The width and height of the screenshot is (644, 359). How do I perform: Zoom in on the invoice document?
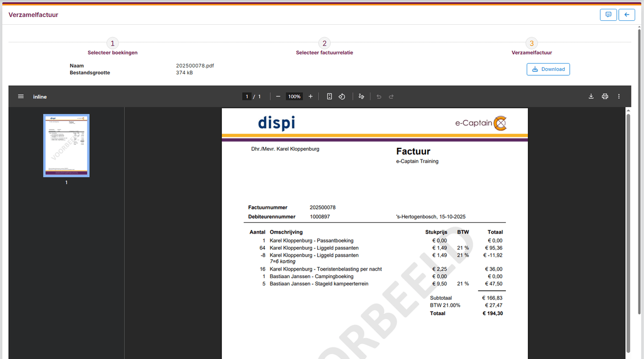coord(310,96)
